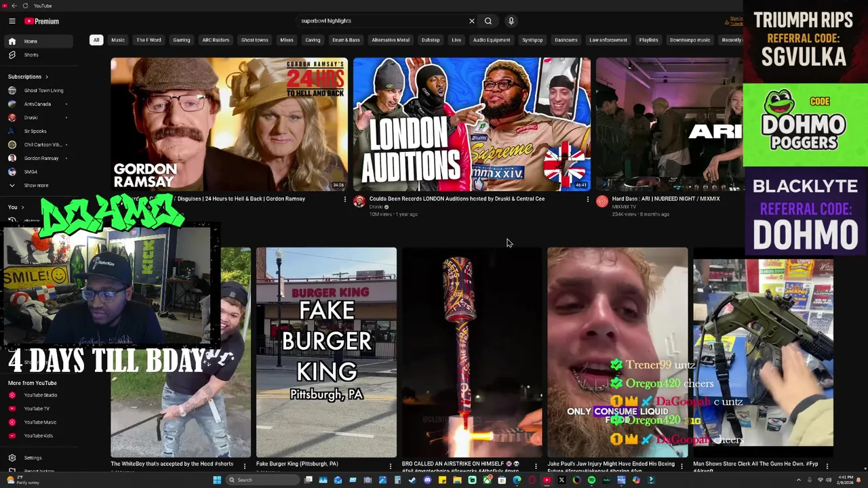Open Druski subscription in sidebar
The width and height of the screenshot is (868, 488).
[39, 117]
